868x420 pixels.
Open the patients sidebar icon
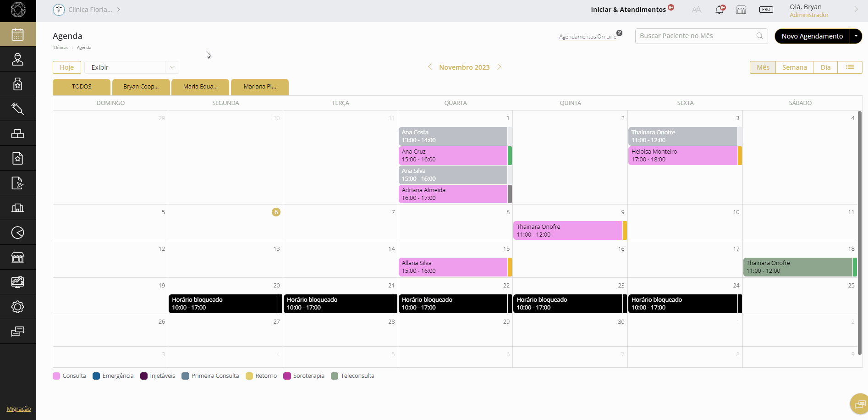click(x=17, y=59)
